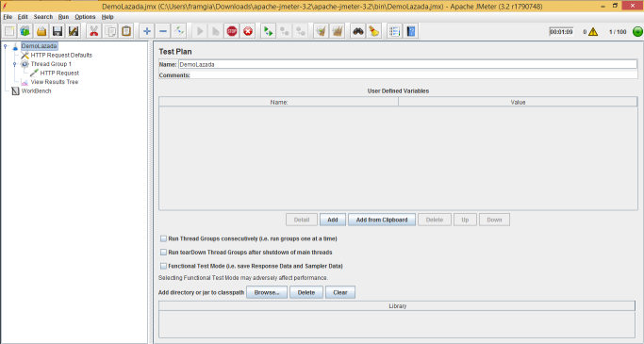This screenshot has height=344, width=644.
Task: Click the green Start run icon
Action: [200, 31]
